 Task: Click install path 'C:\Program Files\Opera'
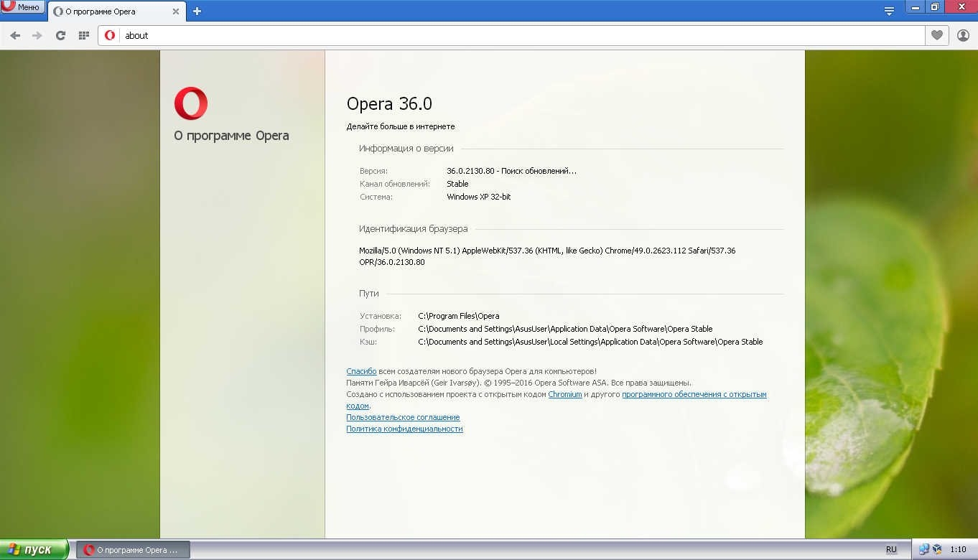pos(459,316)
